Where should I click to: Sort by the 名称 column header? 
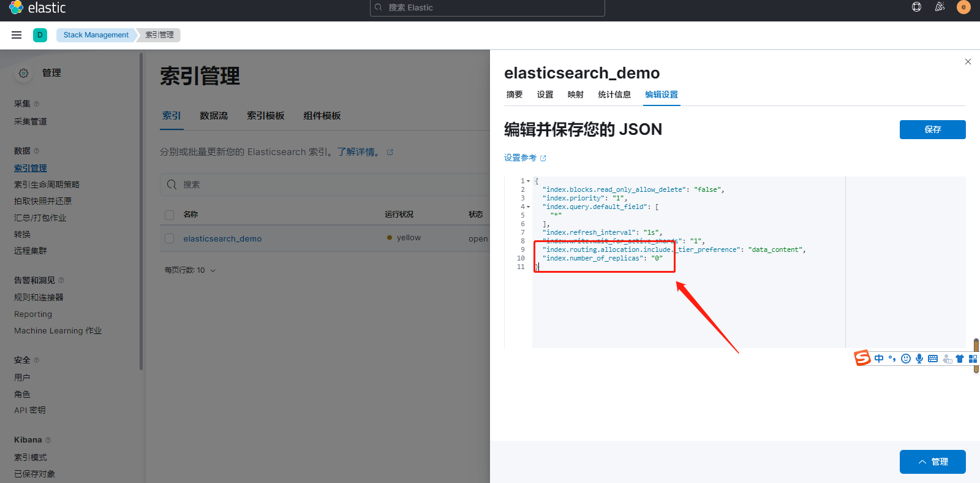click(x=190, y=215)
